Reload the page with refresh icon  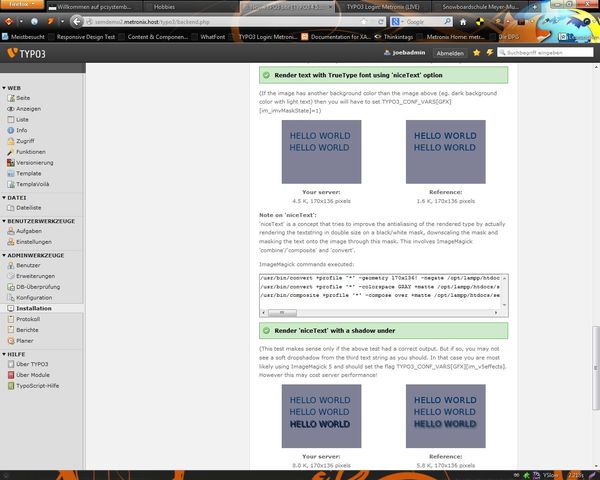[x=381, y=22]
